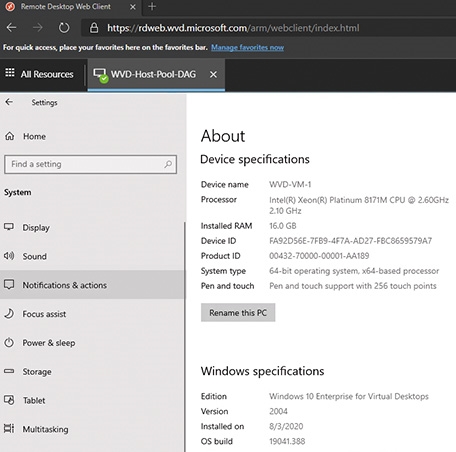Click the Find a setting search box

pos(90,164)
